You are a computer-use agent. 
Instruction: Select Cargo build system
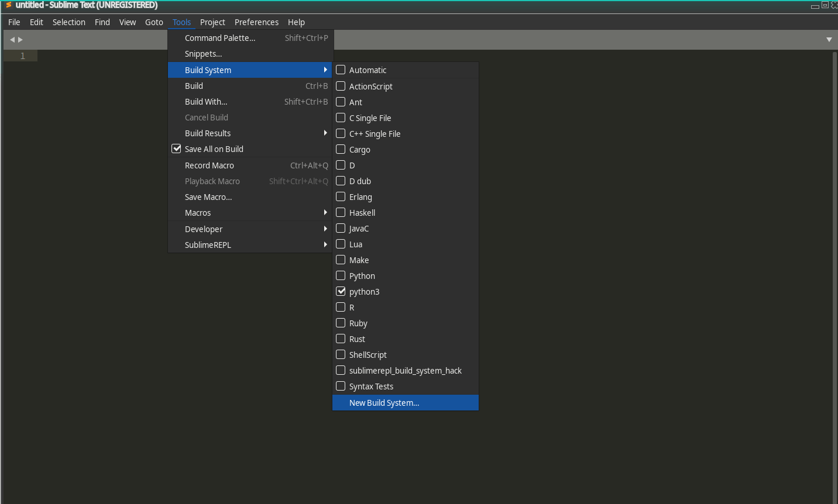pos(406,149)
